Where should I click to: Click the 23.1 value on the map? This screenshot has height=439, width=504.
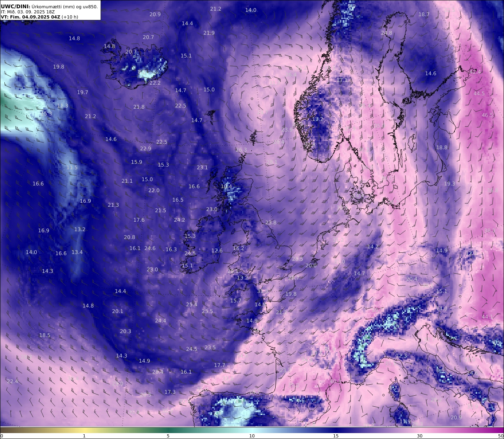[202, 168]
